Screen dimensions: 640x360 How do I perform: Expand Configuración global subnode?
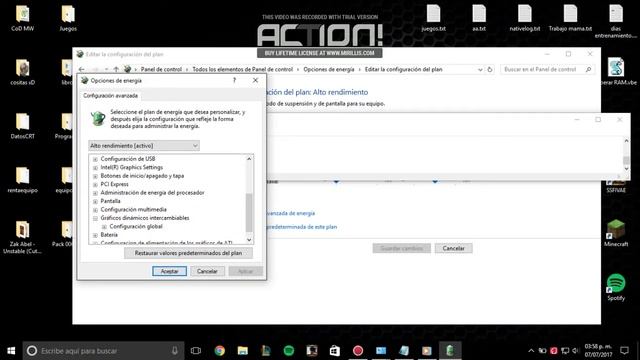104,227
